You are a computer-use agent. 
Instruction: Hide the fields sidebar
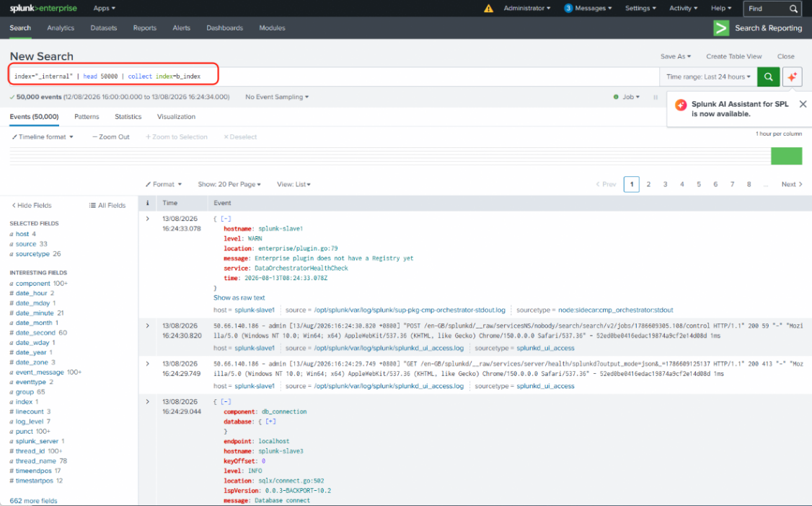click(32, 205)
